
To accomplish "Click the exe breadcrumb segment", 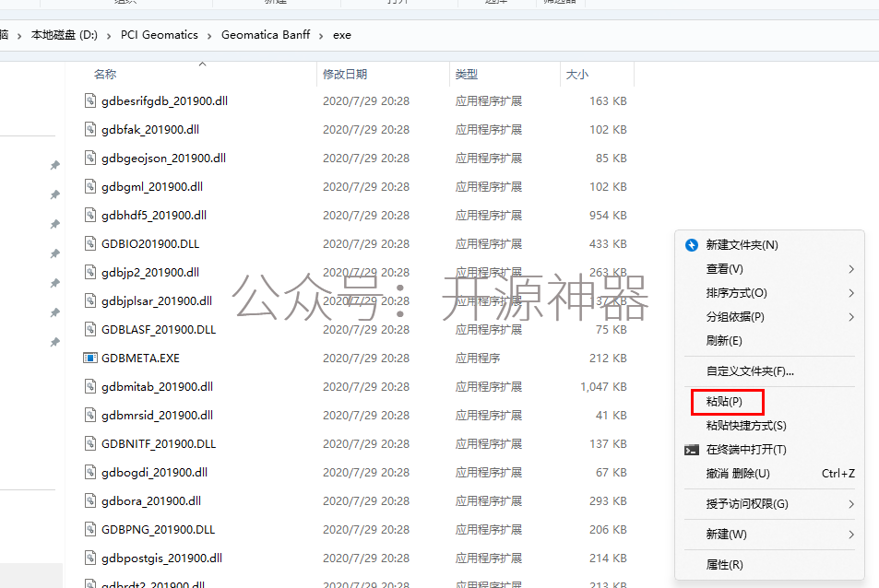I will coord(342,35).
